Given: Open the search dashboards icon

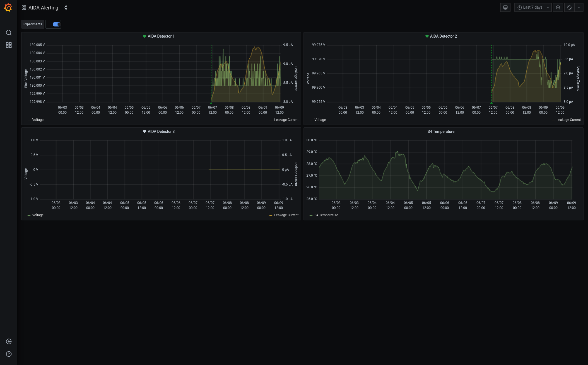Looking at the screenshot, I should click(x=9, y=33).
